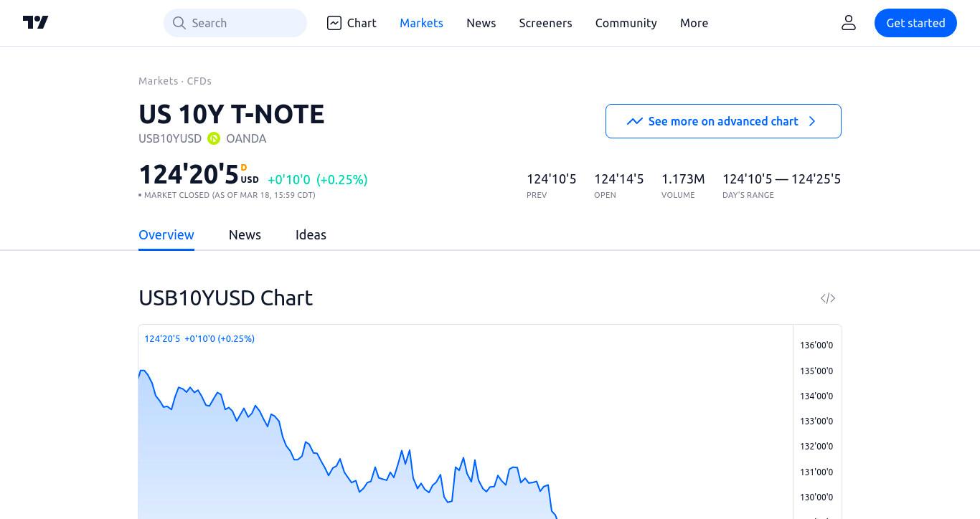Click the 133'00'0 price scale label

816,422
